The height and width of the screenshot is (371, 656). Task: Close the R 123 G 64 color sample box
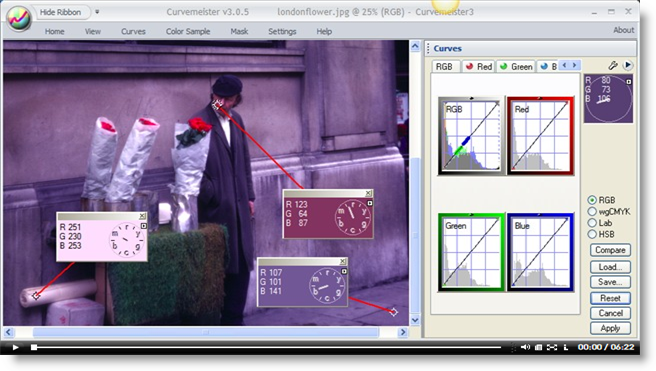click(368, 193)
